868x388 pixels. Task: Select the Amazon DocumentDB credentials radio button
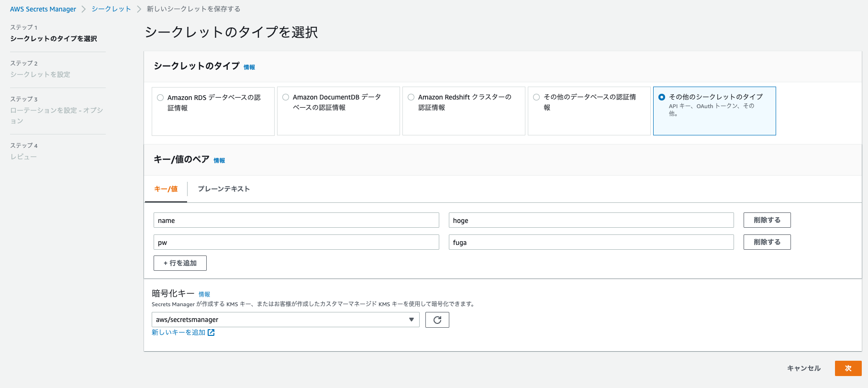point(286,97)
